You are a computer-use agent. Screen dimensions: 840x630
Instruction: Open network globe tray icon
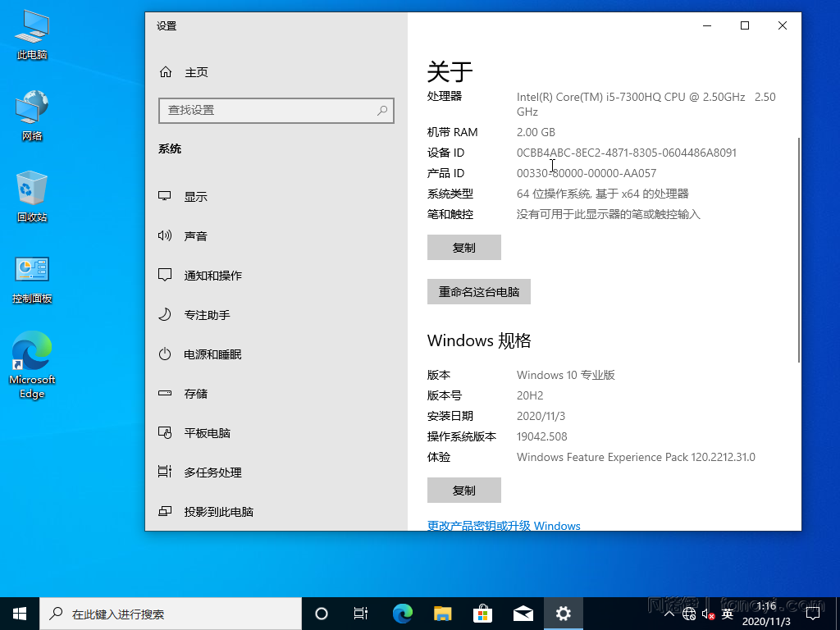coord(689,614)
